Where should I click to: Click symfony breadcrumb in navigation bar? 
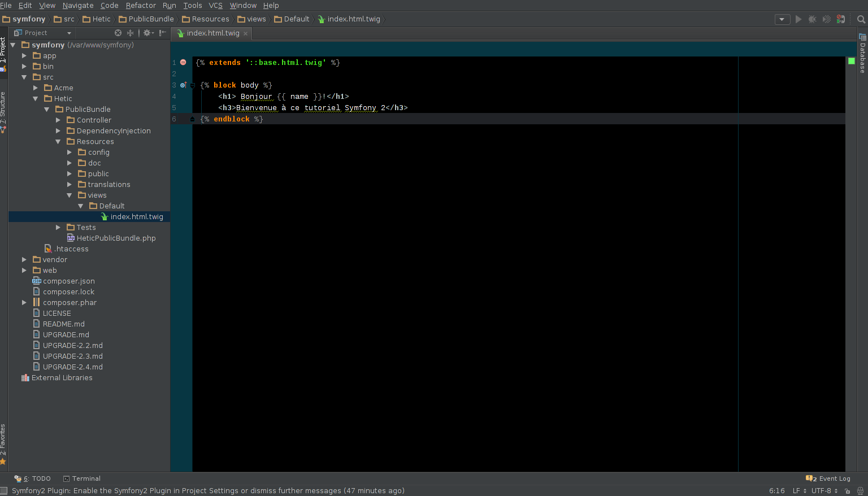pyautogui.click(x=24, y=19)
